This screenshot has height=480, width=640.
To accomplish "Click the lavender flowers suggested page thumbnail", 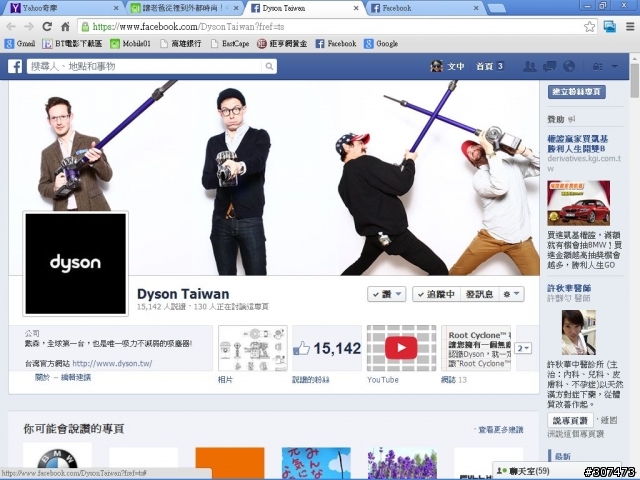I will click(x=402, y=463).
